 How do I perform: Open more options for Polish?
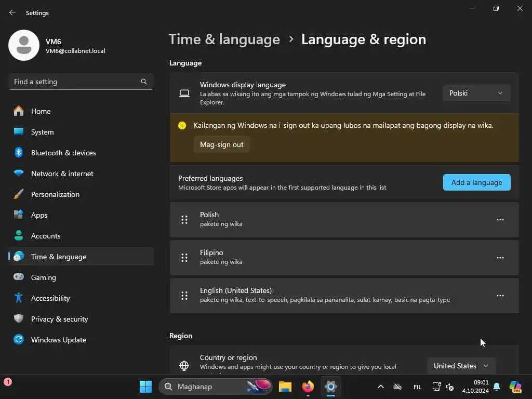click(x=500, y=220)
